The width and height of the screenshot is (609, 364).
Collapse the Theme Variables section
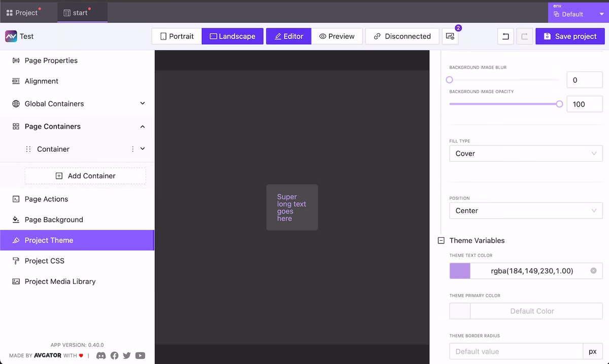tap(441, 240)
